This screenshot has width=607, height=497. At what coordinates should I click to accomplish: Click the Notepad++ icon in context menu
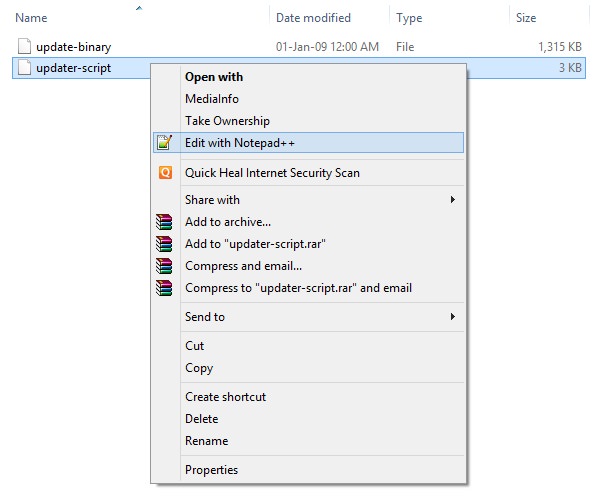point(165,143)
